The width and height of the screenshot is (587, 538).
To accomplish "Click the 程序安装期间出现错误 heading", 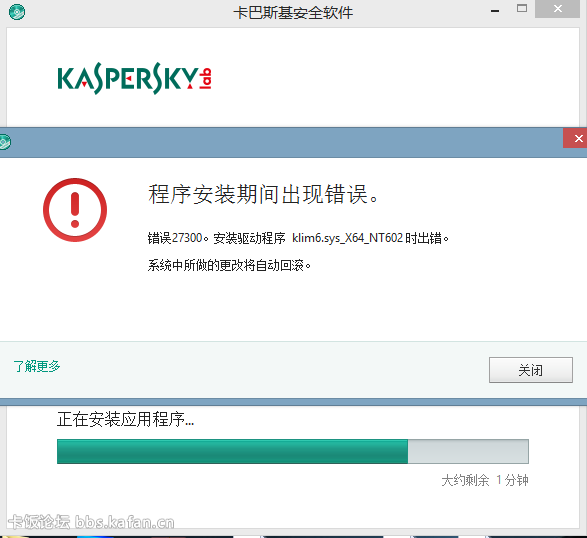I will [264, 194].
